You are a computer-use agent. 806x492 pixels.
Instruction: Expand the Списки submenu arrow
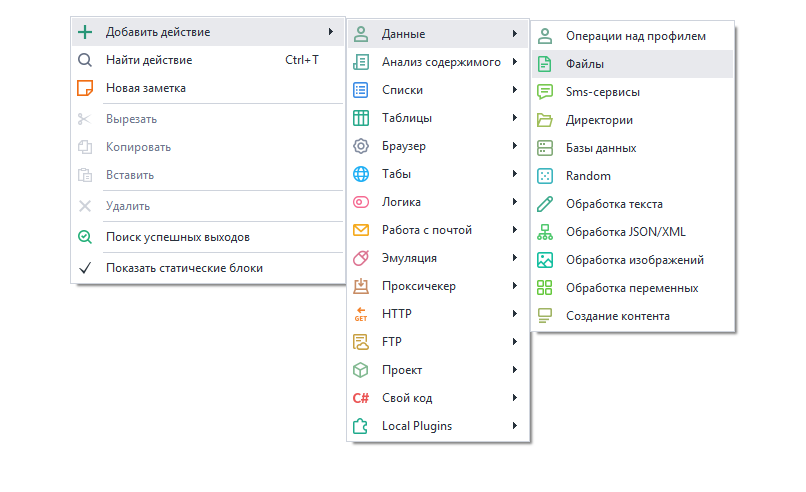point(514,90)
